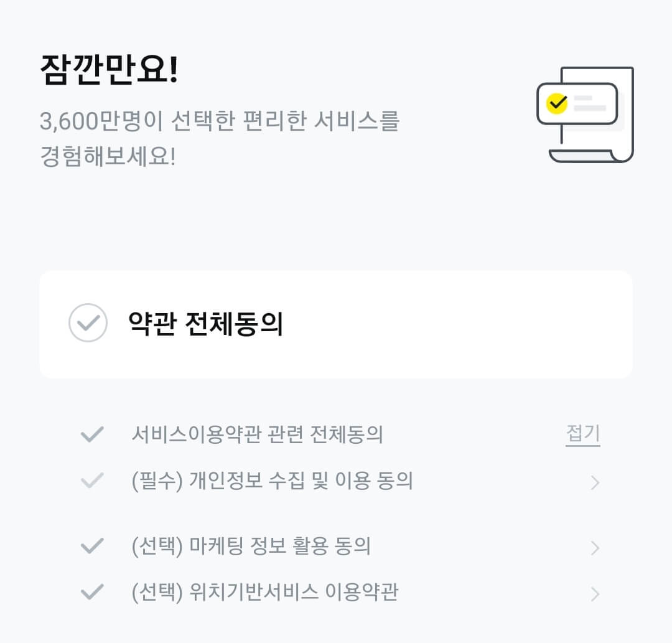Click the 약관 전체동의 text label
The image size is (672, 643).
coord(205,324)
